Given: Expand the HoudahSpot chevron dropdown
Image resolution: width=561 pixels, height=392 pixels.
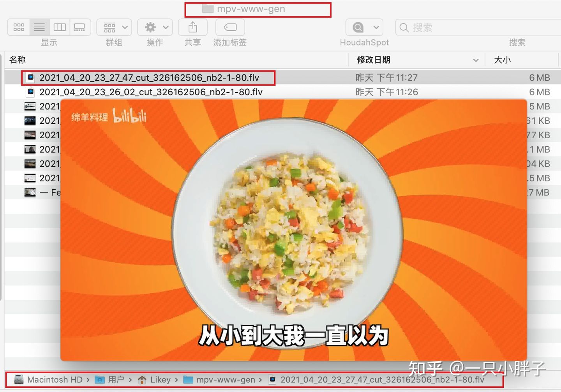Looking at the screenshot, I should coord(376,27).
